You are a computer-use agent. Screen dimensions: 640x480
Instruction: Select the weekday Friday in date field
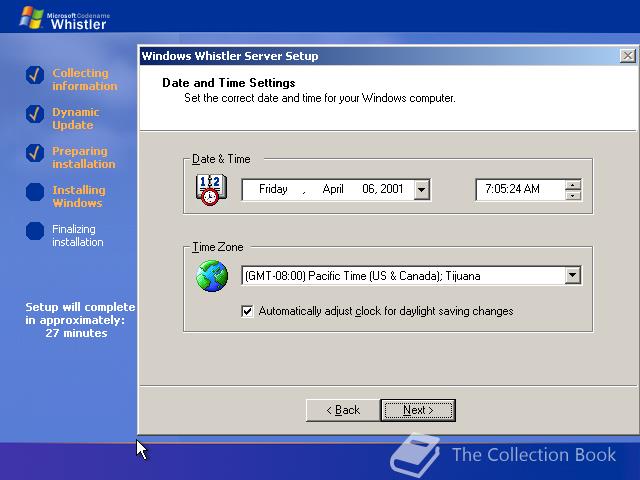(273, 189)
